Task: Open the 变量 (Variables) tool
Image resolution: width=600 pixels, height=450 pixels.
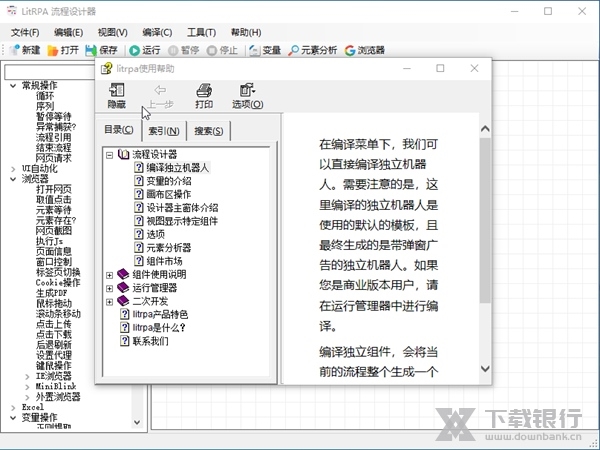Action: pos(265,50)
